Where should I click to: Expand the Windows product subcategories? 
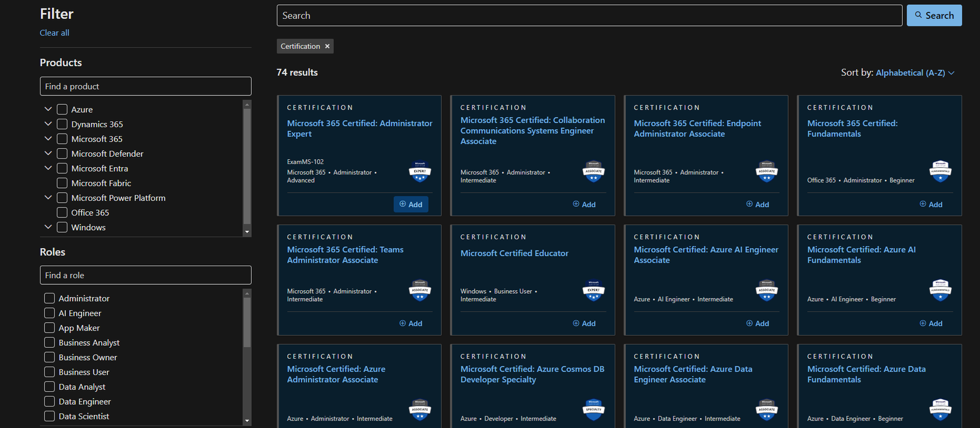(48, 227)
